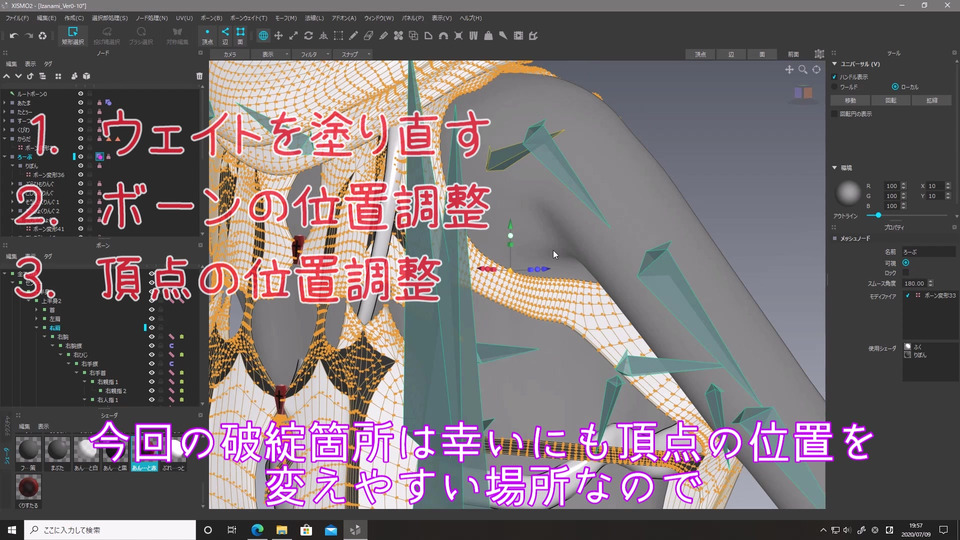The width and height of the screenshot is (960, 540).
Task: Open the ウィンドウ(W) menu
Action: (379, 18)
